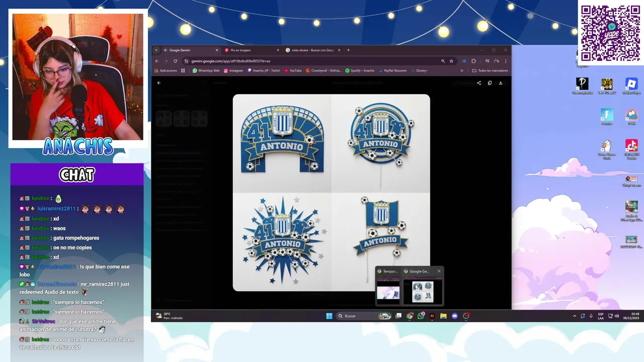This screenshot has width=644, height=362.
Task: Open Goose Goose Duck desktop shortcut
Action: 607,150
